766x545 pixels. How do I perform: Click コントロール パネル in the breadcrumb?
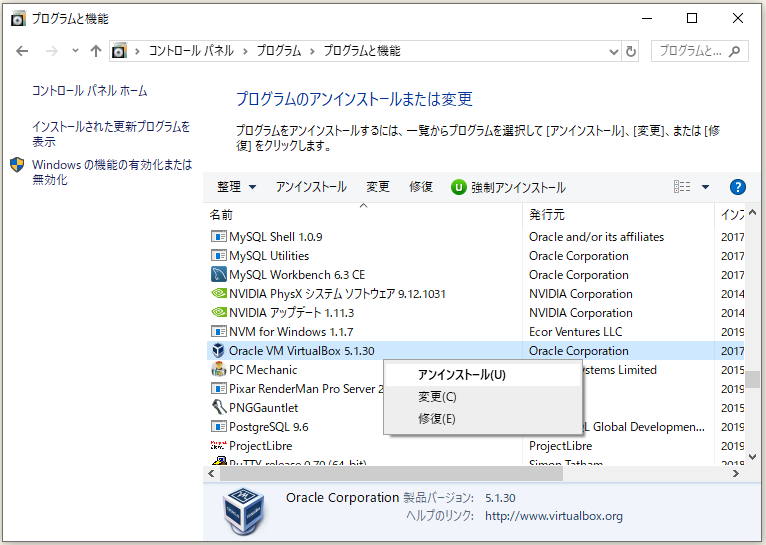[x=191, y=51]
